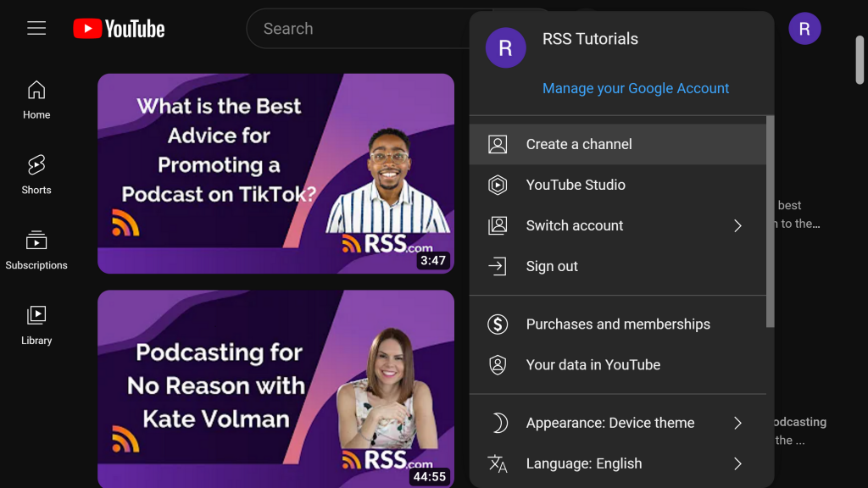Open Your data in YouTube
This screenshot has height=488, width=868.
pos(618,365)
